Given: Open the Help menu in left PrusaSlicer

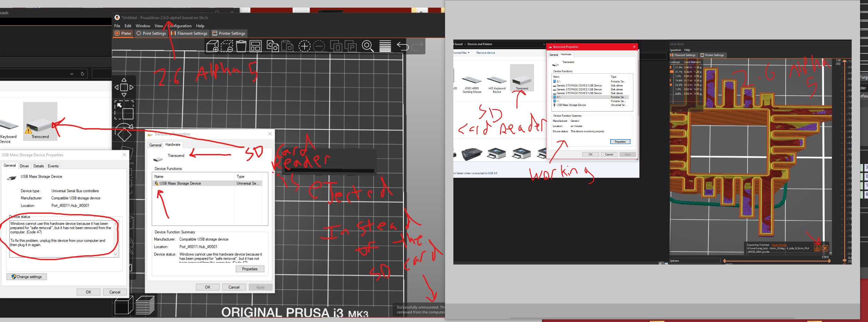Looking at the screenshot, I should click(200, 26).
